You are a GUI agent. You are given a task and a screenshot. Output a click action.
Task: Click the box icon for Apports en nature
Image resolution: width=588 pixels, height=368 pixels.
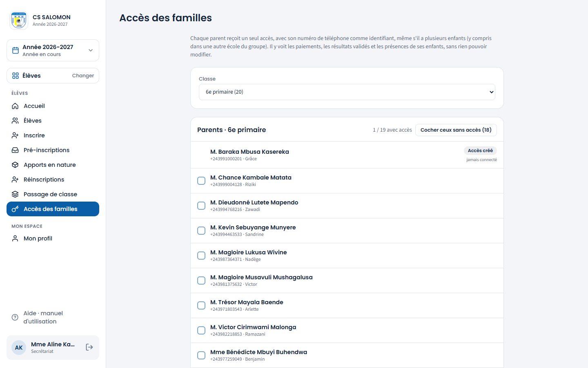point(15,165)
